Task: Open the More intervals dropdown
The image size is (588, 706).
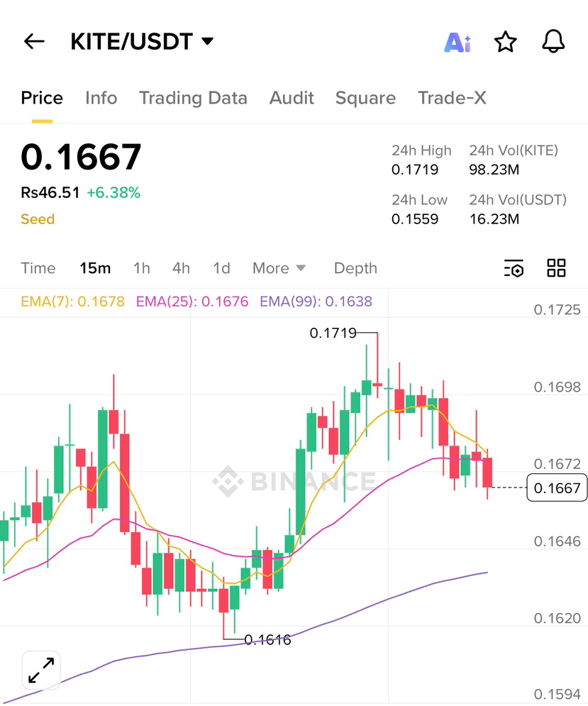Action: tap(279, 268)
